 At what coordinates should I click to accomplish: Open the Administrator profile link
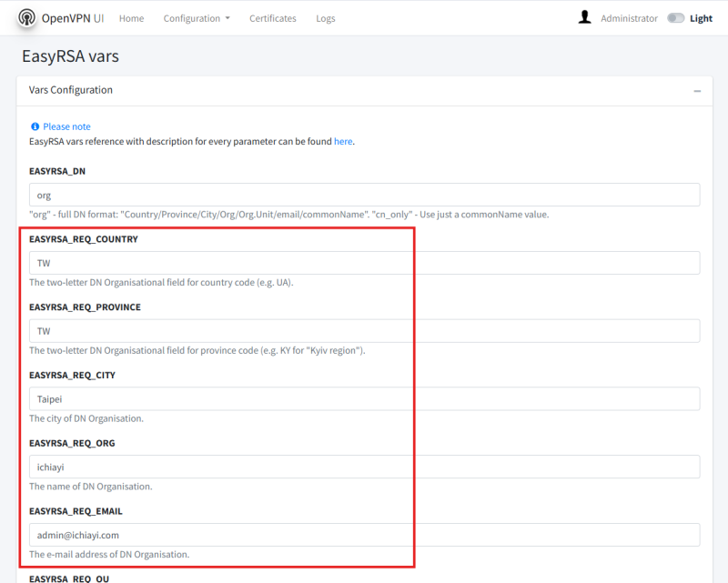[629, 18]
